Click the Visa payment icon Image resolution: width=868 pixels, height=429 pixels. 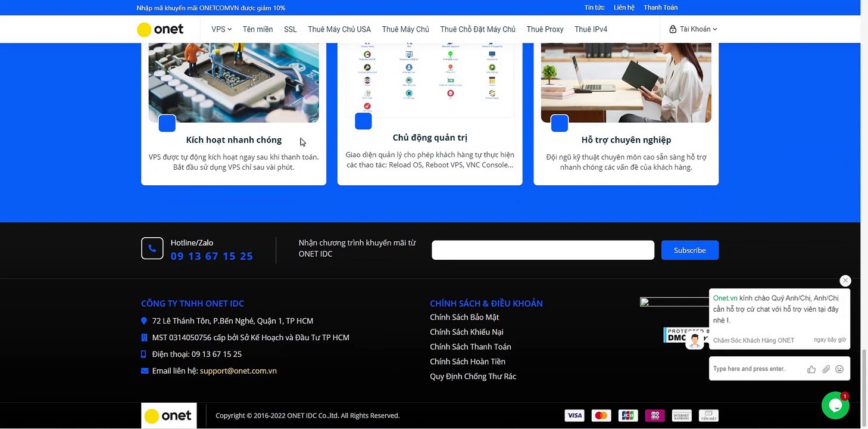[x=574, y=415]
